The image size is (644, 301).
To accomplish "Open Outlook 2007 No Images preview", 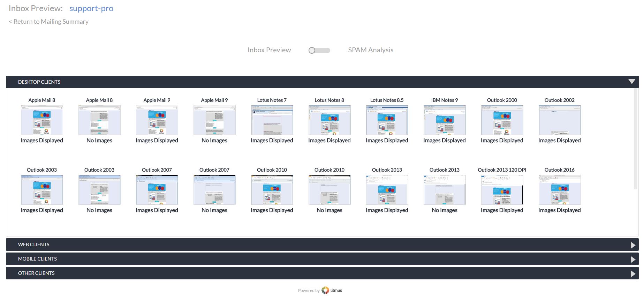I will pos(214,190).
